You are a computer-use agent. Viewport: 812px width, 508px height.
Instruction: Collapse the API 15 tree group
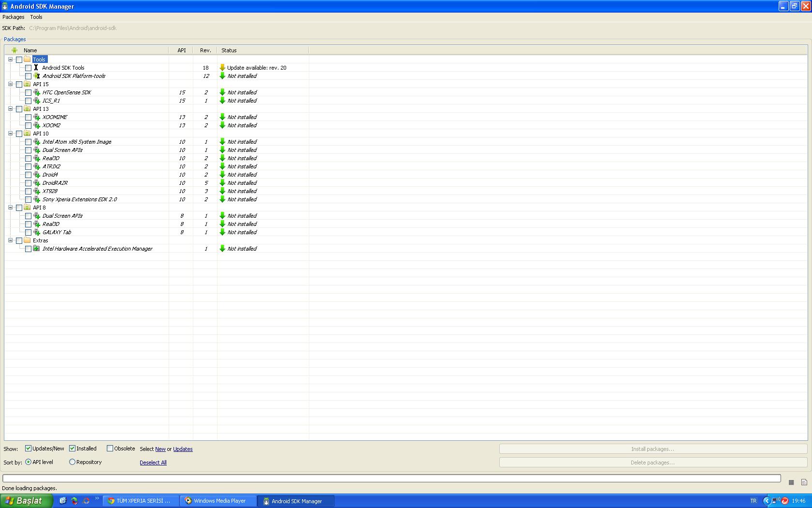(x=10, y=84)
